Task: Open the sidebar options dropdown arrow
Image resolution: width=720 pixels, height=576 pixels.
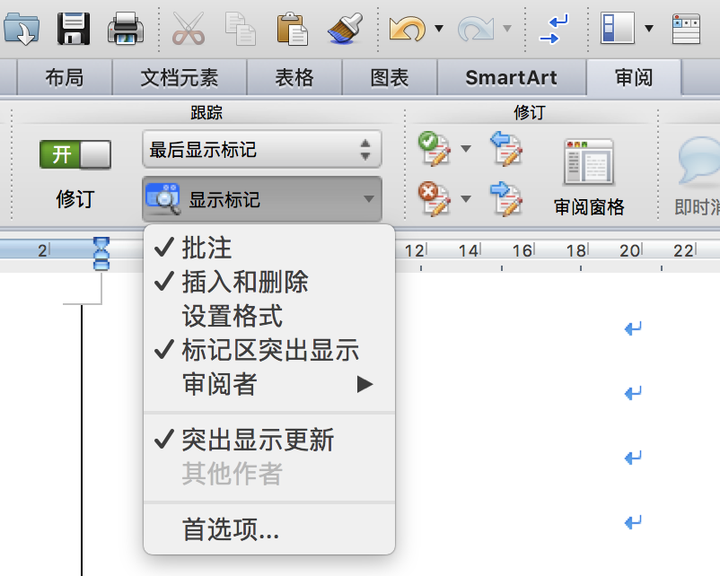Action: point(649,28)
